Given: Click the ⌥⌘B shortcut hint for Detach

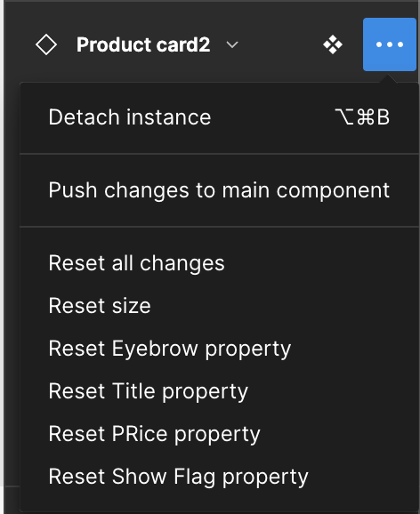Looking at the screenshot, I should [362, 117].
